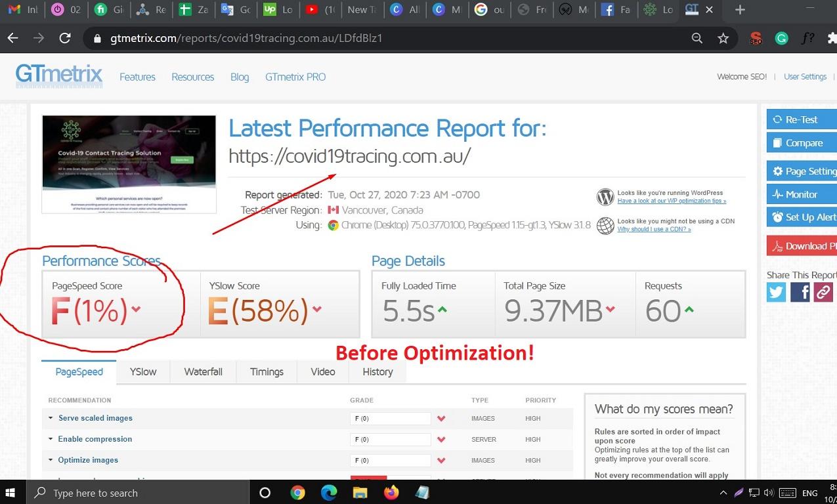837x504 pixels.
Task: Open the WP optimization tips link
Action: (671, 200)
